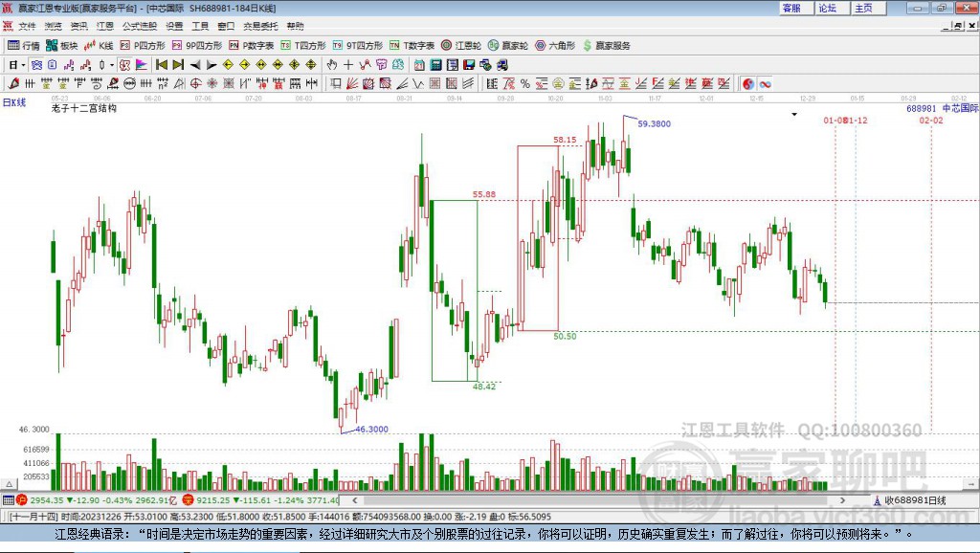980x553 pixels.
Task: Move chart right with black right arrow
Action: (212, 65)
